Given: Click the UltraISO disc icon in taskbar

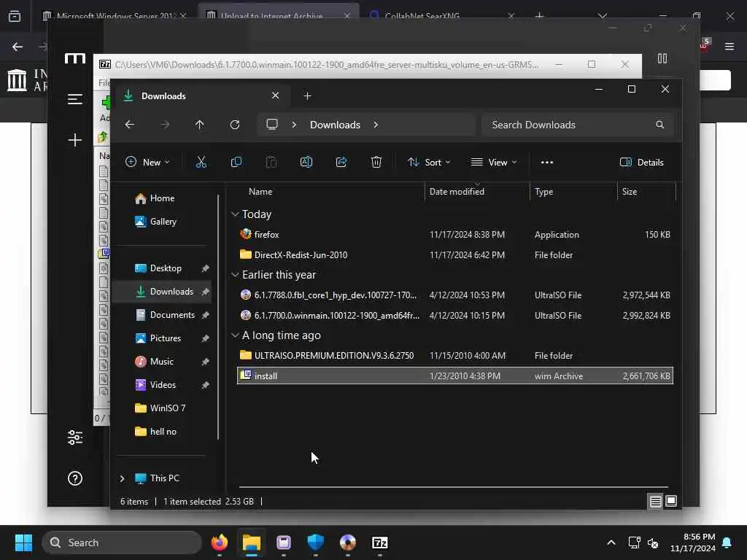Looking at the screenshot, I should [x=348, y=542].
